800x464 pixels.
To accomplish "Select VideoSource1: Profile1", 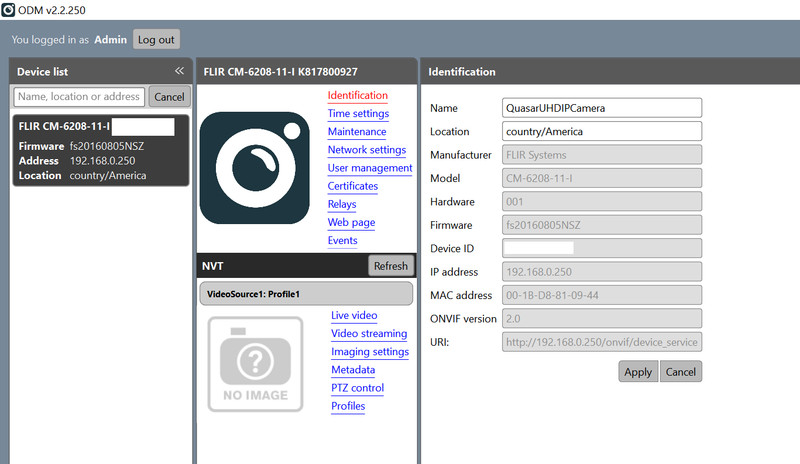I will pyautogui.click(x=306, y=294).
